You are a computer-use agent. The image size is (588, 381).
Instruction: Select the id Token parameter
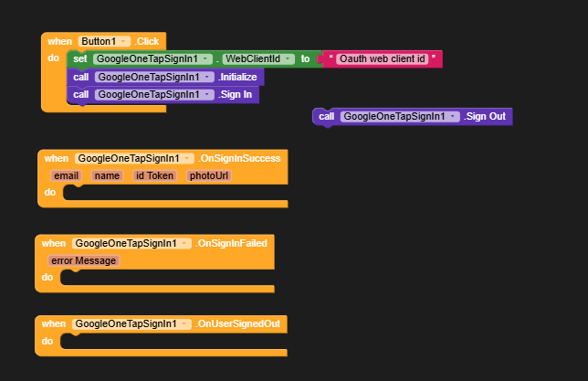[x=154, y=175]
